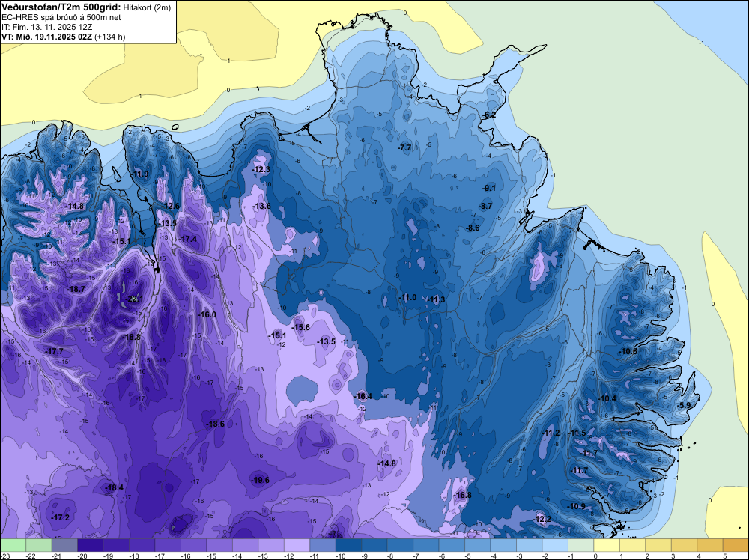Screen dimensions: 749x560
Task: Click the orange legend swatch labeled 5
Action: click(x=736, y=545)
